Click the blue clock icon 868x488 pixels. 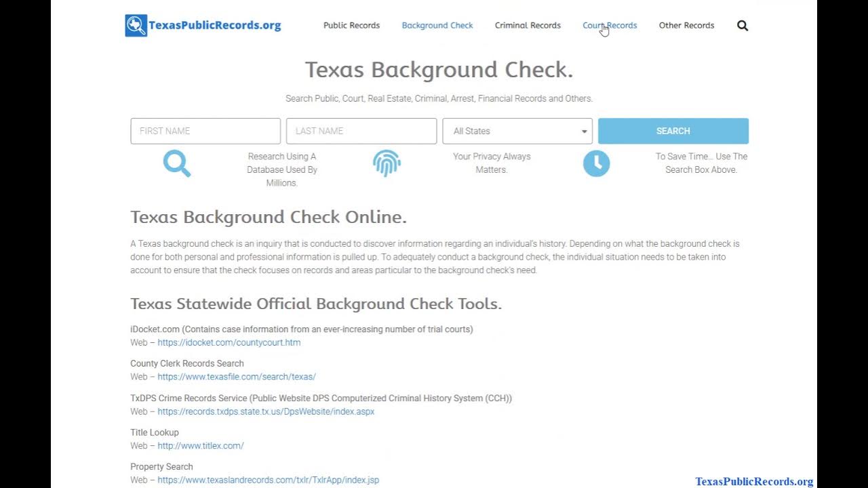tap(597, 163)
